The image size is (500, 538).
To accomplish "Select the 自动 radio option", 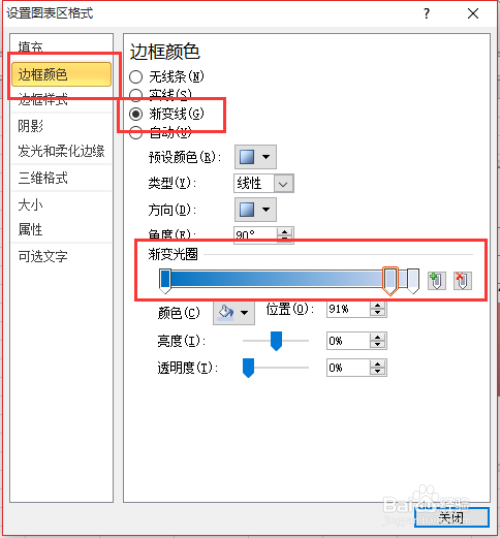I will pyautogui.click(x=136, y=132).
